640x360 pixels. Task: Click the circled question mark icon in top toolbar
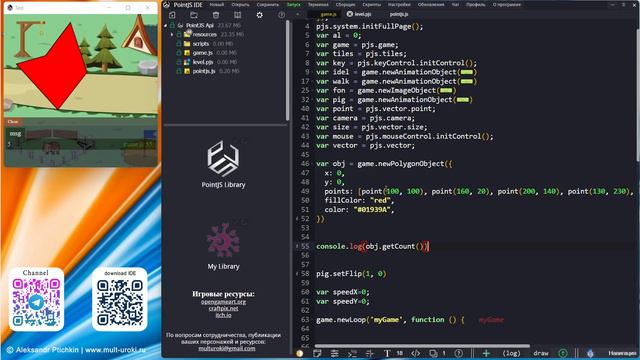point(282,15)
